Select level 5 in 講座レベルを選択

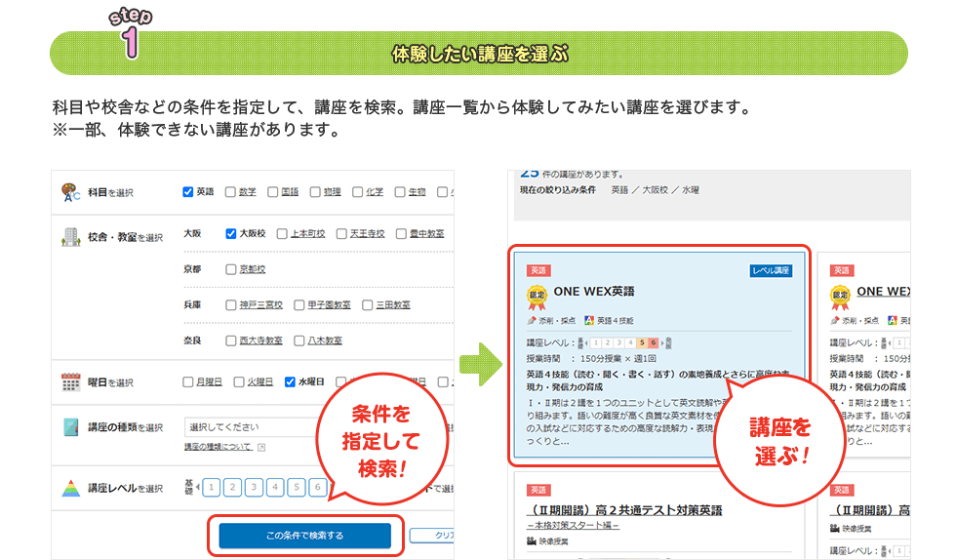(297, 488)
